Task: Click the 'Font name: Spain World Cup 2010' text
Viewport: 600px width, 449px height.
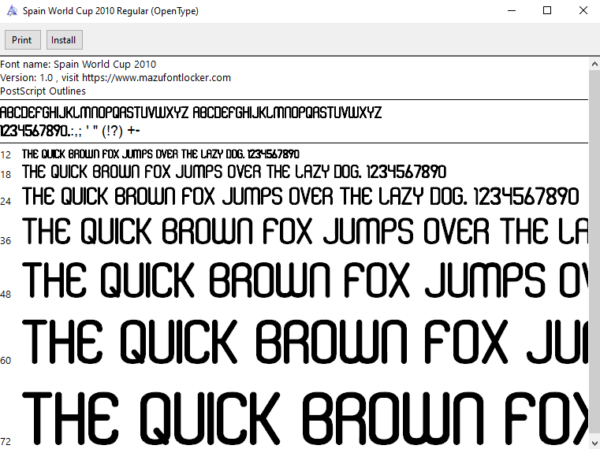Action: 78,64
